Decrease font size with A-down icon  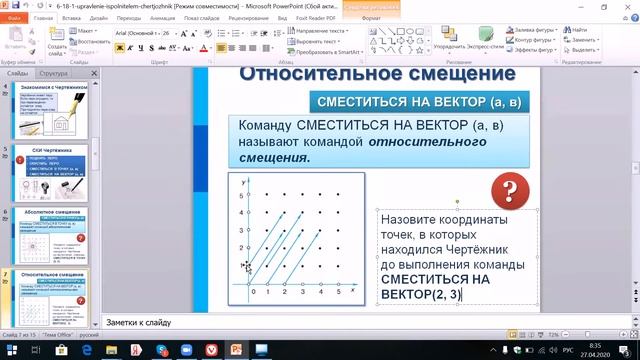pos(194,33)
